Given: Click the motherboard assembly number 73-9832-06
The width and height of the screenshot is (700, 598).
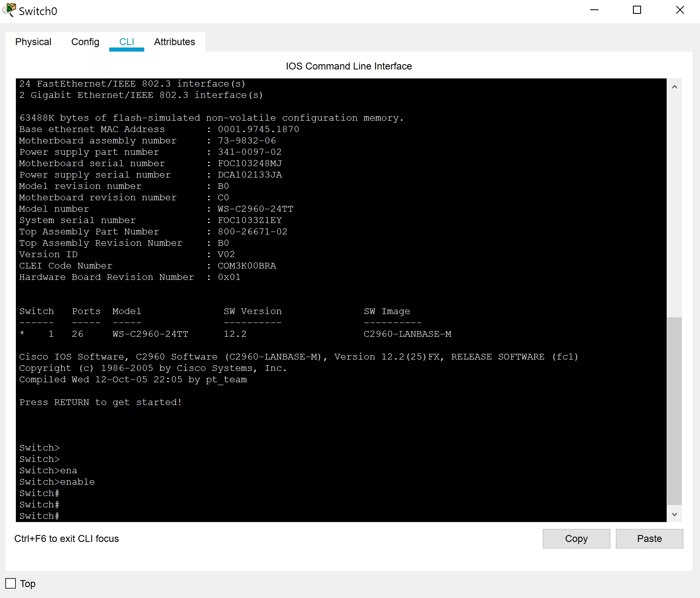Looking at the screenshot, I should coord(247,141).
